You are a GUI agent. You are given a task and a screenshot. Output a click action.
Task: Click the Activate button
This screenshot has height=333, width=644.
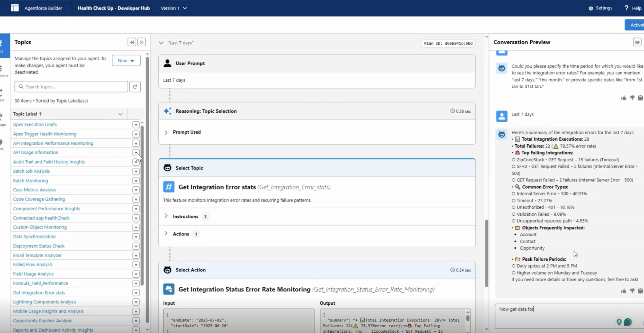[x=635, y=25]
